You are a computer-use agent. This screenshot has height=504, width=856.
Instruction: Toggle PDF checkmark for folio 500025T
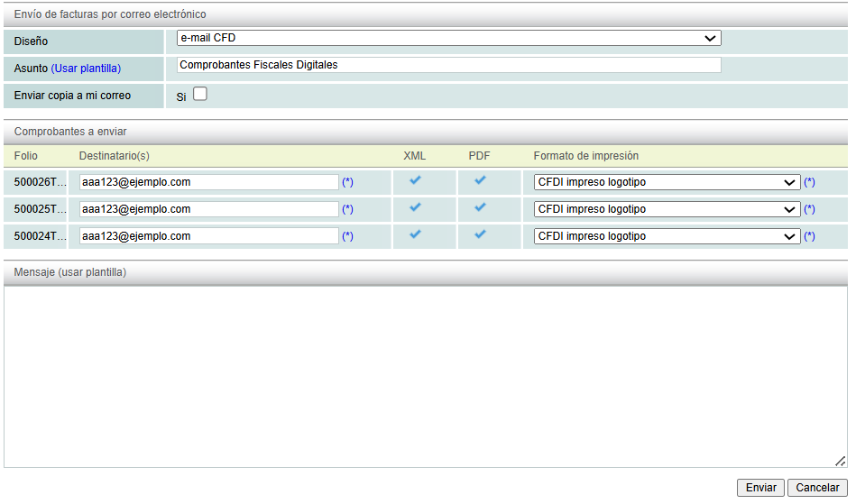pyautogui.click(x=480, y=207)
